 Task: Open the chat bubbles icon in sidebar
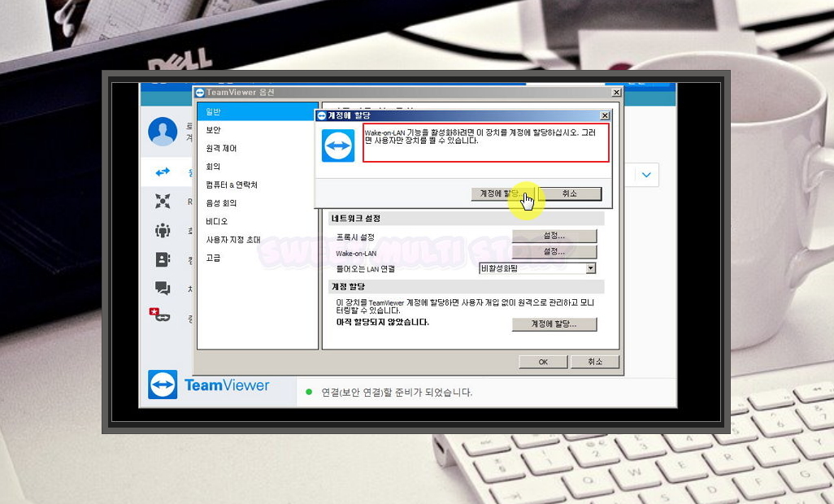[163, 288]
